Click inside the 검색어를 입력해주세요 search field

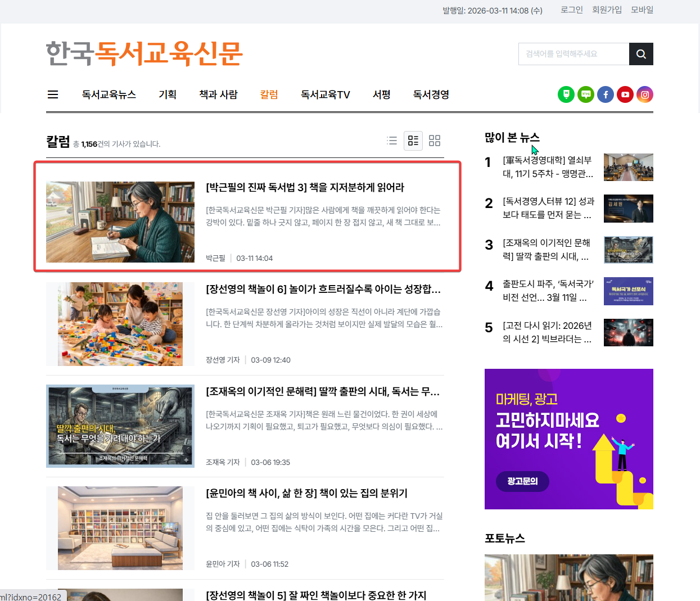tap(573, 54)
